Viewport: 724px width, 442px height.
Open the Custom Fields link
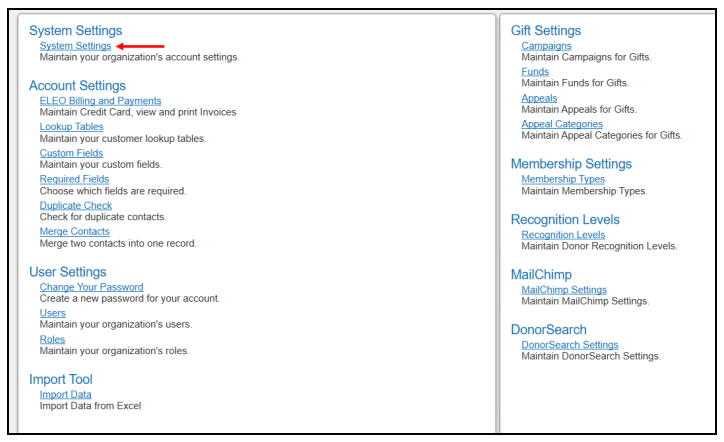71,153
